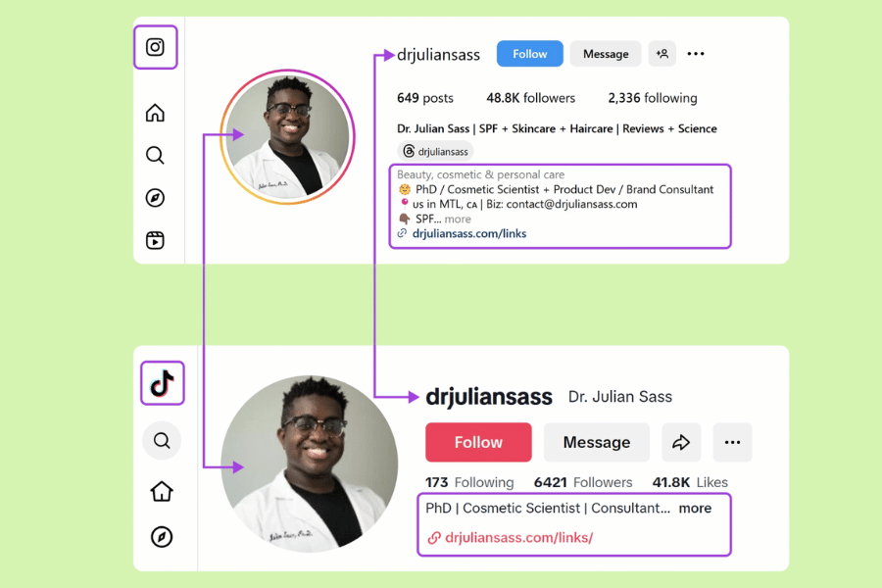Open the Instagram Reels icon
Image resolution: width=882 pixels, height=588 pixels.
[x=155, y=240]
